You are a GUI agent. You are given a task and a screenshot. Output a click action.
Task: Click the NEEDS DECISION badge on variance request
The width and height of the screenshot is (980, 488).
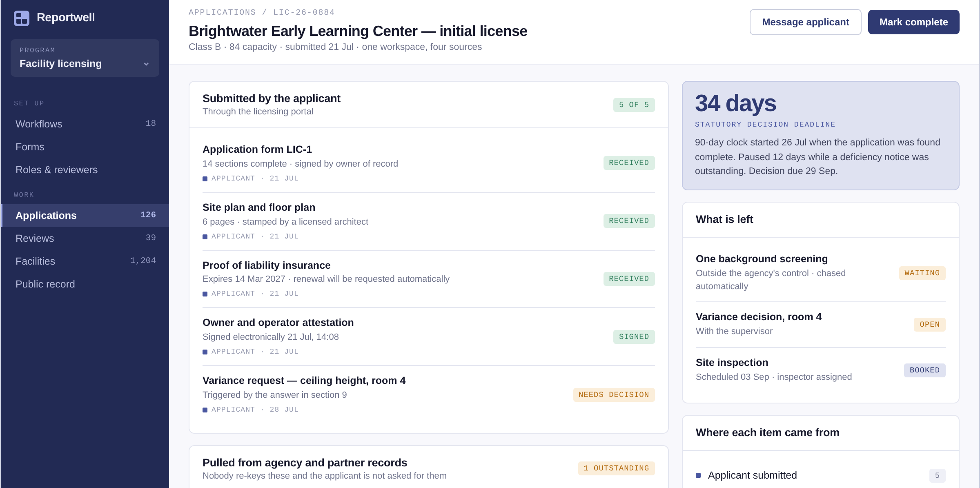pyautogui.click(x=614, y=394)
